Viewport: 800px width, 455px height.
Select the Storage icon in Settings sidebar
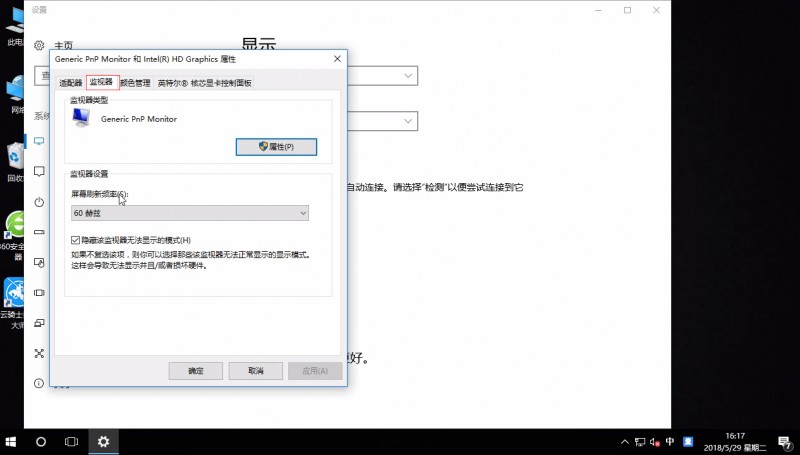click(39, 232)
